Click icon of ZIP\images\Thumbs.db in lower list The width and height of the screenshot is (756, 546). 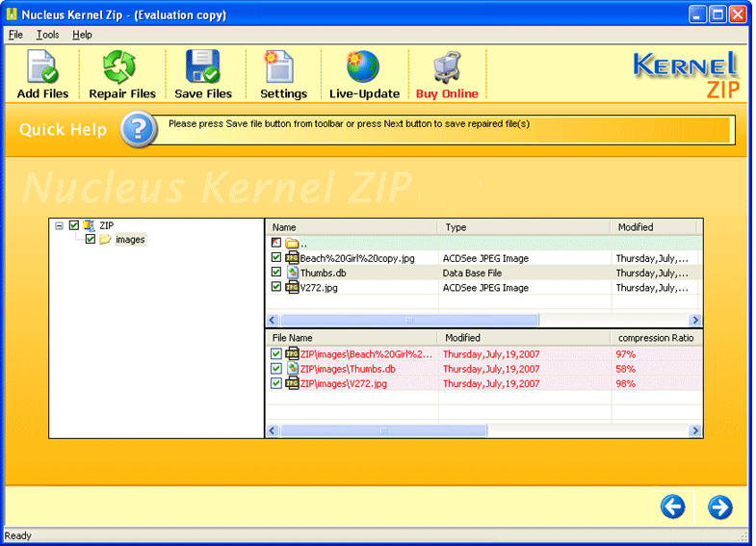coord(293,369)
